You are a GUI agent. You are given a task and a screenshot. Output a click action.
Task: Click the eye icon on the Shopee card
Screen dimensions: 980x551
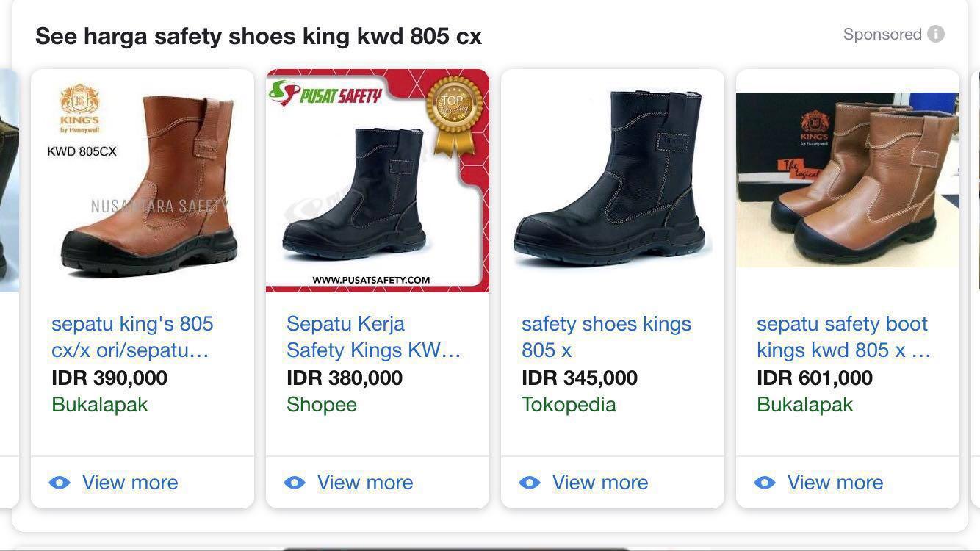[x=293, y=482]
